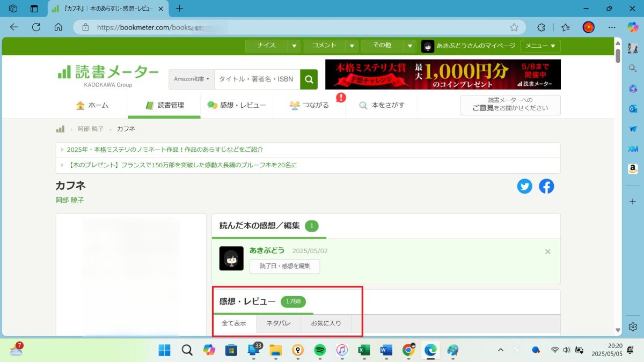Open the 感想・レビュー navigation item
This screenshot has width=644, height=362.
[x=237, y=106]
